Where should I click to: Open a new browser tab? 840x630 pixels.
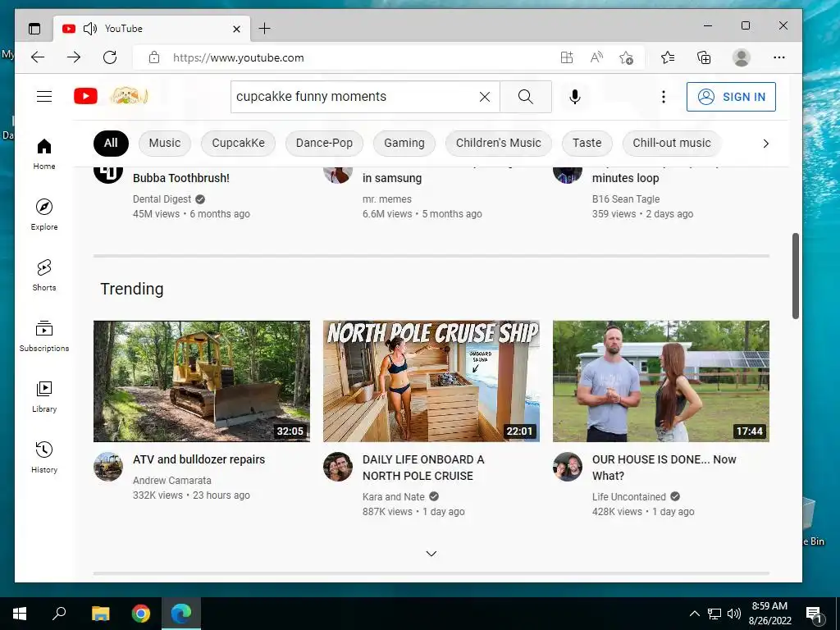[265, 29]
